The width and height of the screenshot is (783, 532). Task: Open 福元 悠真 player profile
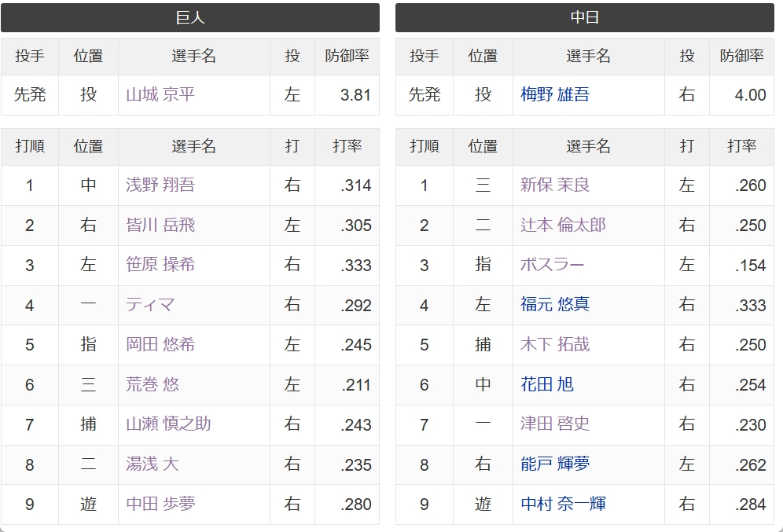pos(555,304)
